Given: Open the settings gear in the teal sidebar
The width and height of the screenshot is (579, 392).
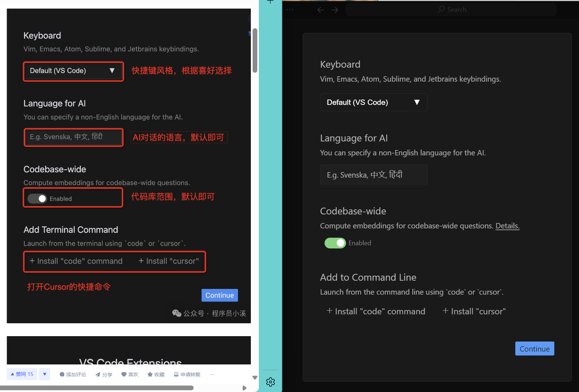Looking at the screenshot, I should click(271, 382).
